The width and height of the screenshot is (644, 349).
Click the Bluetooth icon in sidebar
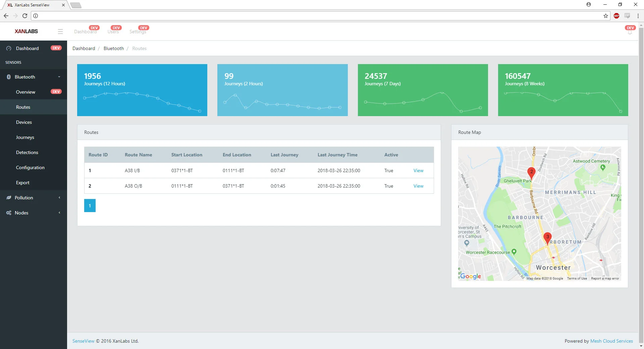tap(9, 77)
